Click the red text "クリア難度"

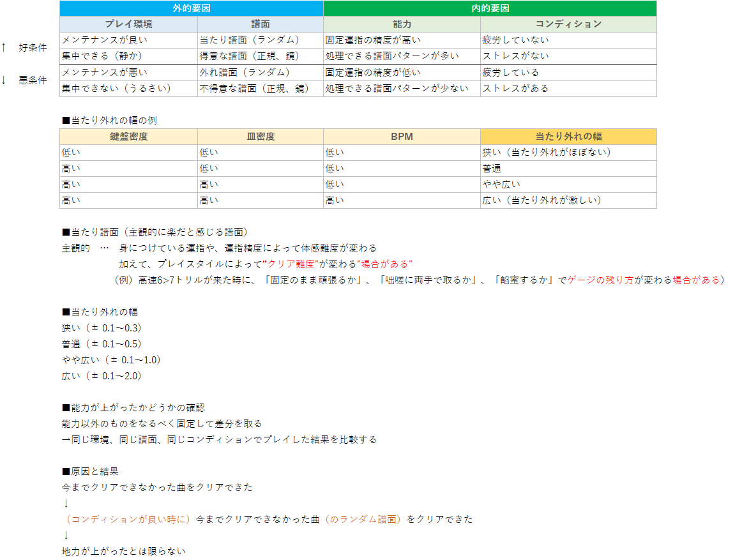coord(290,264)
